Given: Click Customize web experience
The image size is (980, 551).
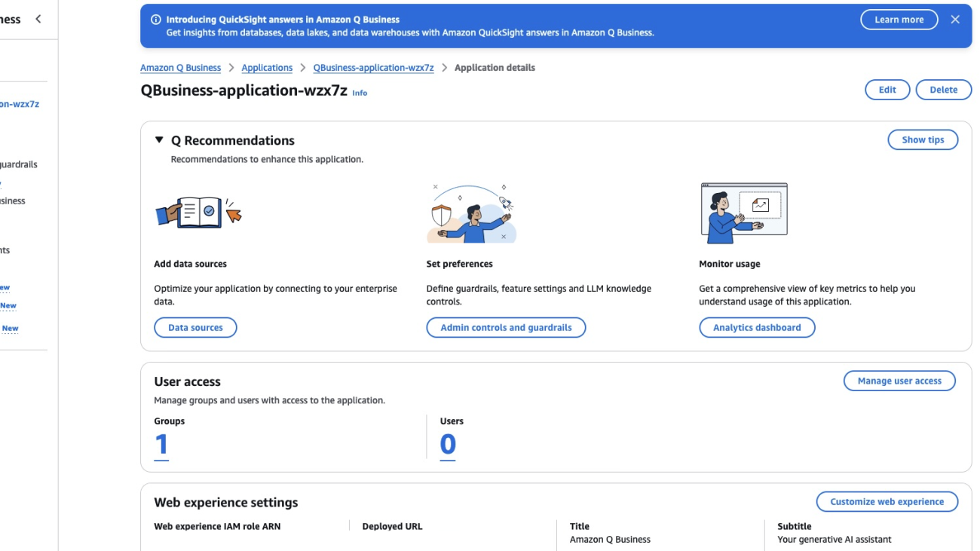Looking at the screenshot, I should pos(887,502).
